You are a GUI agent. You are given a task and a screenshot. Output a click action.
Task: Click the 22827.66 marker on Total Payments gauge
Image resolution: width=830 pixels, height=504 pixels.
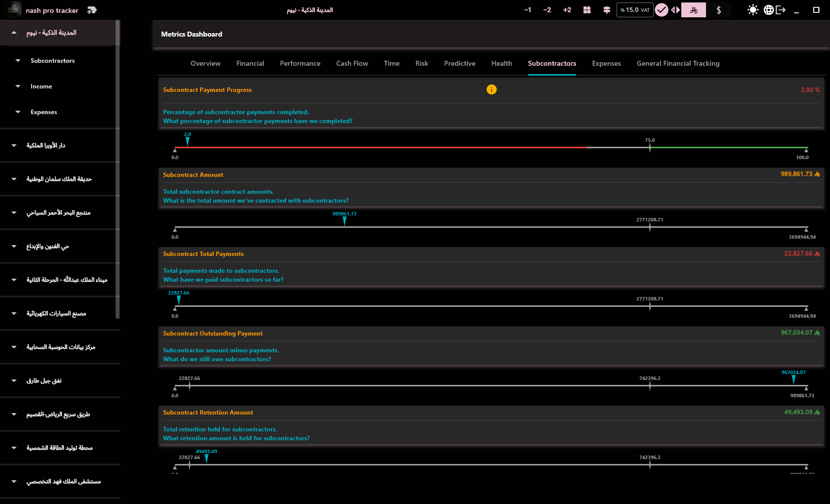[179, 299]
